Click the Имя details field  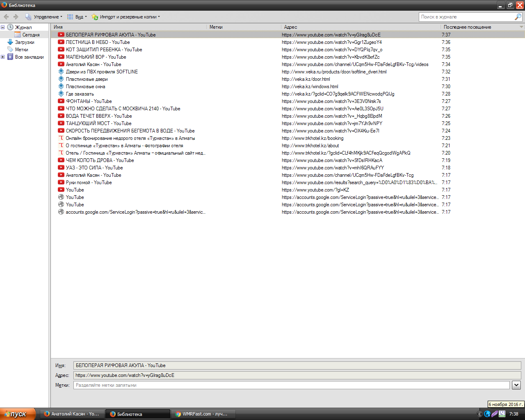pos(297,365)
